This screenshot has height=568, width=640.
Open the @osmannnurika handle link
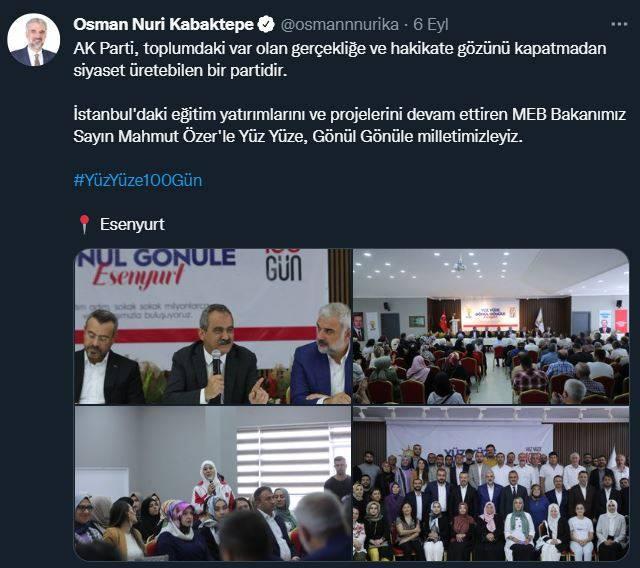tap(340, 24)
